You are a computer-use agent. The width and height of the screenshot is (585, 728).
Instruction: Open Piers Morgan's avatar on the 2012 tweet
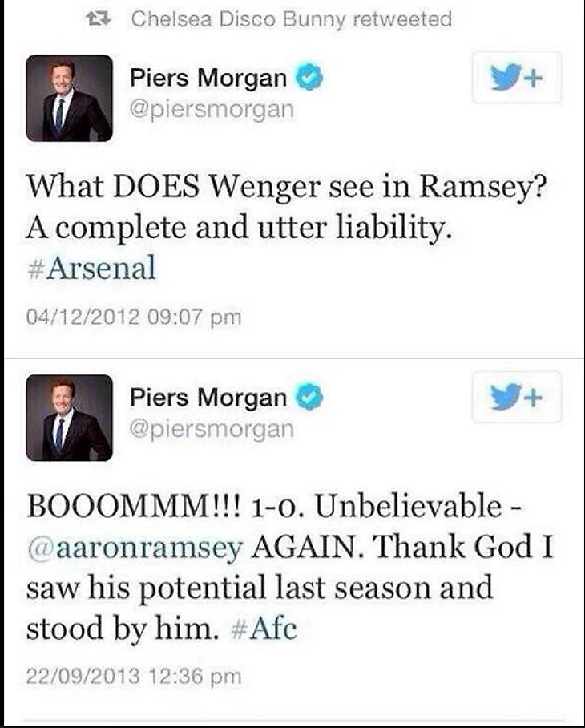(70, 98)
